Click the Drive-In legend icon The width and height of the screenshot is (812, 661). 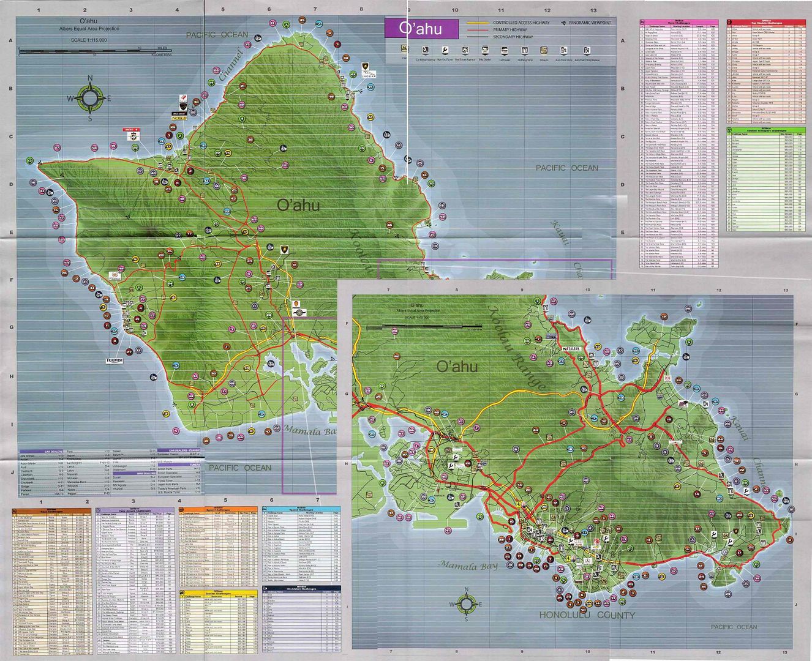pos(544,50)
